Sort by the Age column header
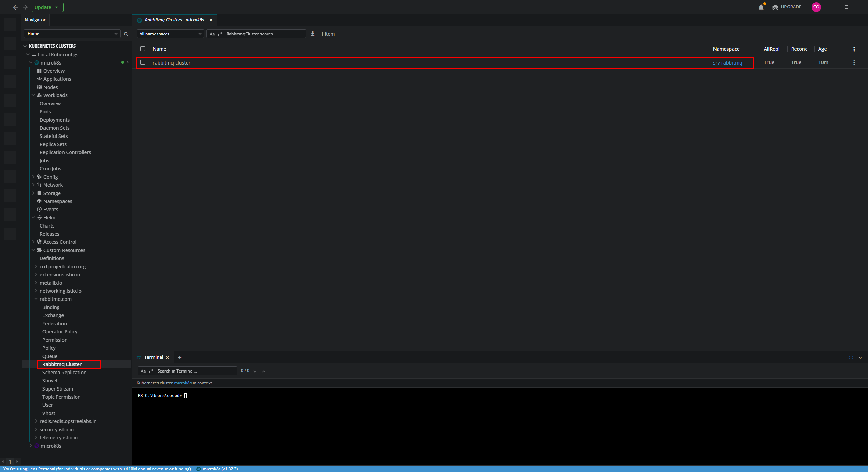Viewport: 868px width, 472px height. click(822, 49)
